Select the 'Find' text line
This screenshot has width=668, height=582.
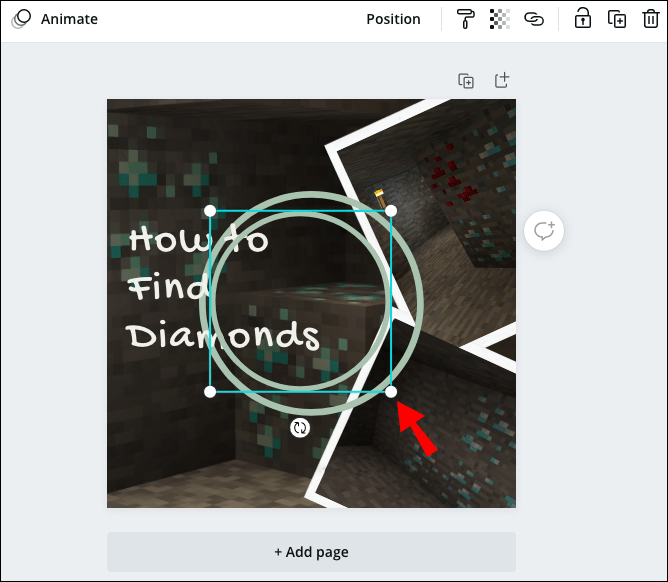click(x=168, y=287)
